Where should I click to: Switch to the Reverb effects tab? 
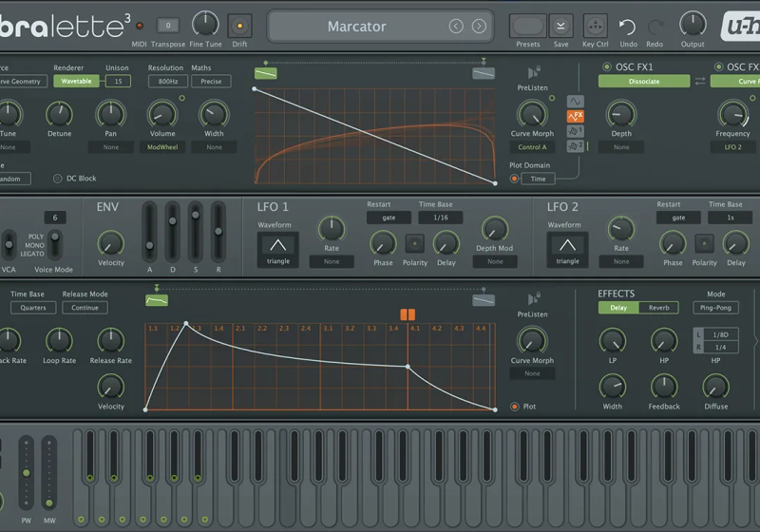click(659, 308)
